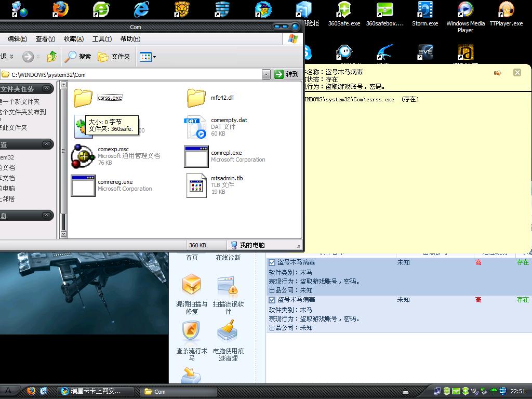
Task: Switch to the 在线诊断 tab in 360
Action: (x=228, y=258)
